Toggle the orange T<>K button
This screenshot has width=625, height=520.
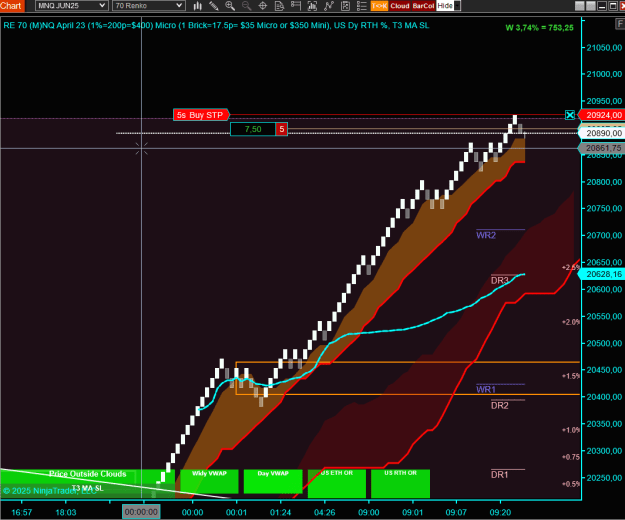coord(379,6)
